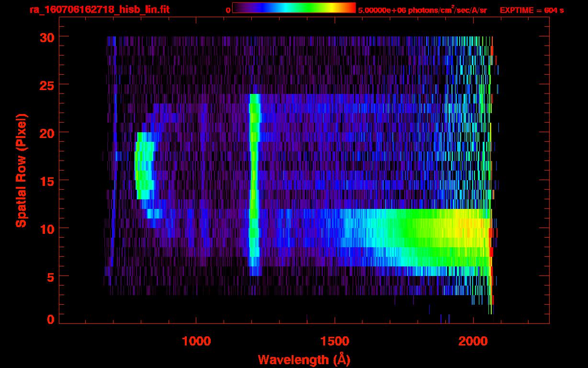The width and height of the screenshot is (588, 368).
Task: Click the 1500 tick label on wavelength axis
Action: pyautogui.click(x=335, y=341)
